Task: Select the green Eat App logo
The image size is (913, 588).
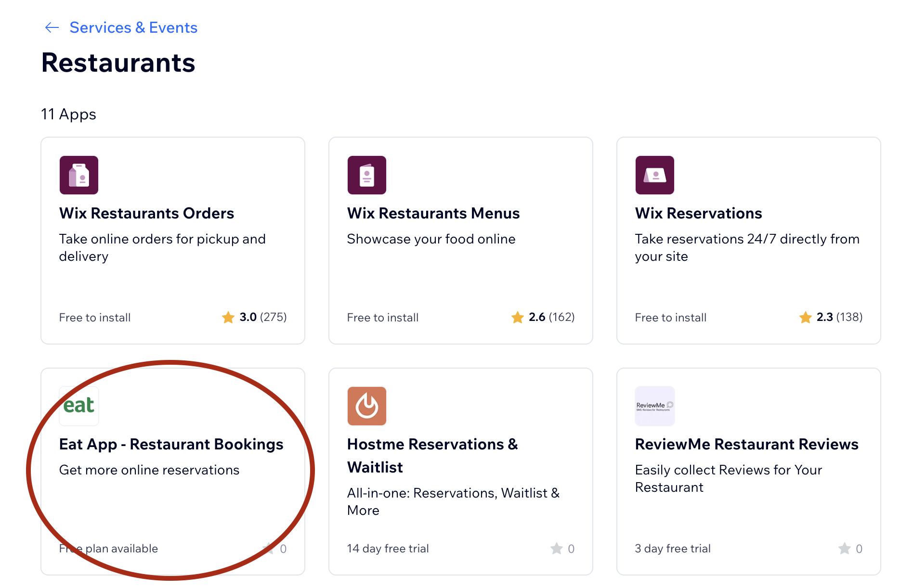Action: (78, 406)
